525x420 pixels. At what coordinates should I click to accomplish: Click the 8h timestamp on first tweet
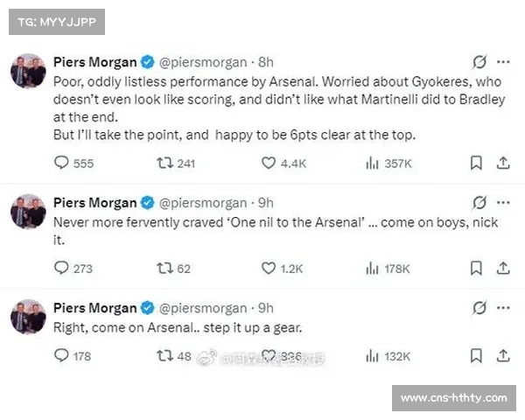266,62
